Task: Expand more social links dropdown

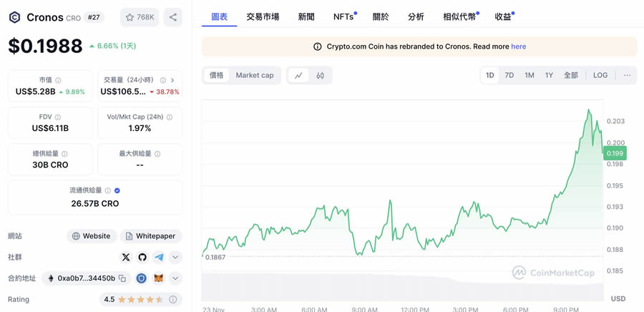Action: (175, 257)
